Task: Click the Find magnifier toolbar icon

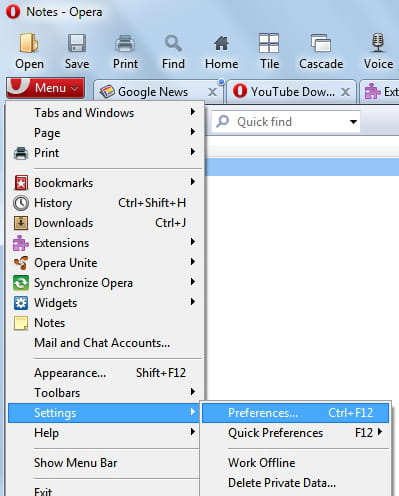Action: point(173,43)
